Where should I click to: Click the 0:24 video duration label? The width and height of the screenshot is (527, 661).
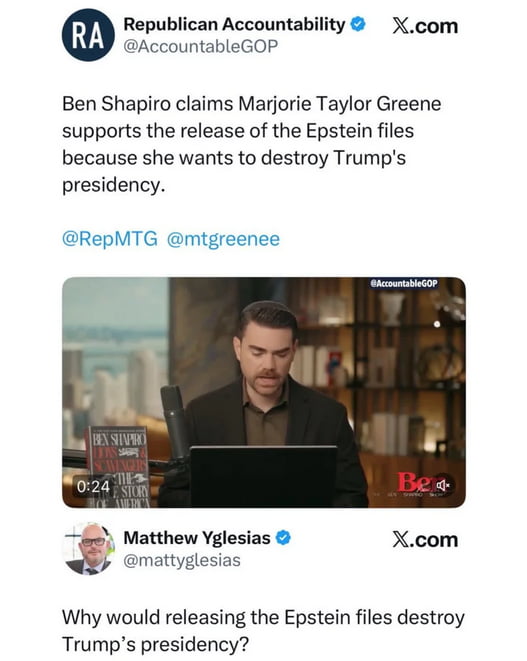coord(93,486)
